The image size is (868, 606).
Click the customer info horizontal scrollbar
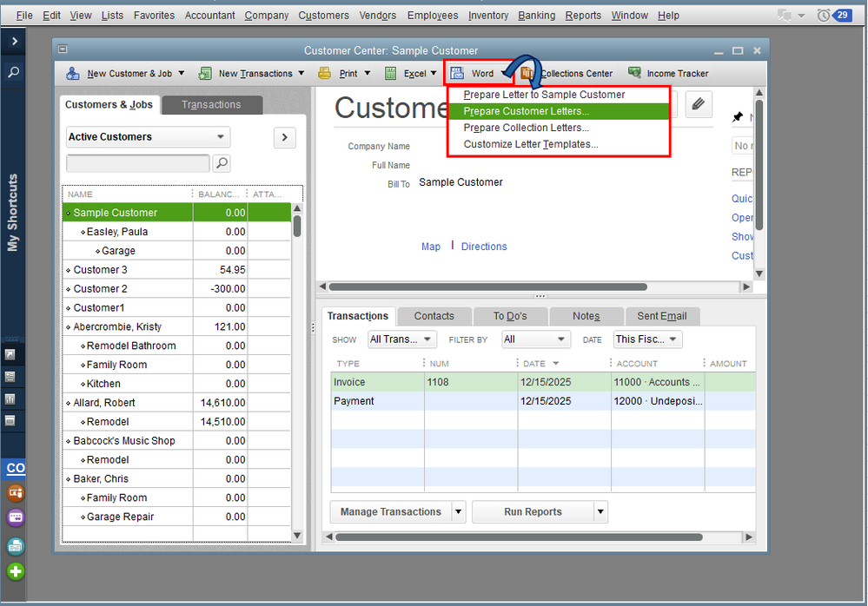pos(488,287)
